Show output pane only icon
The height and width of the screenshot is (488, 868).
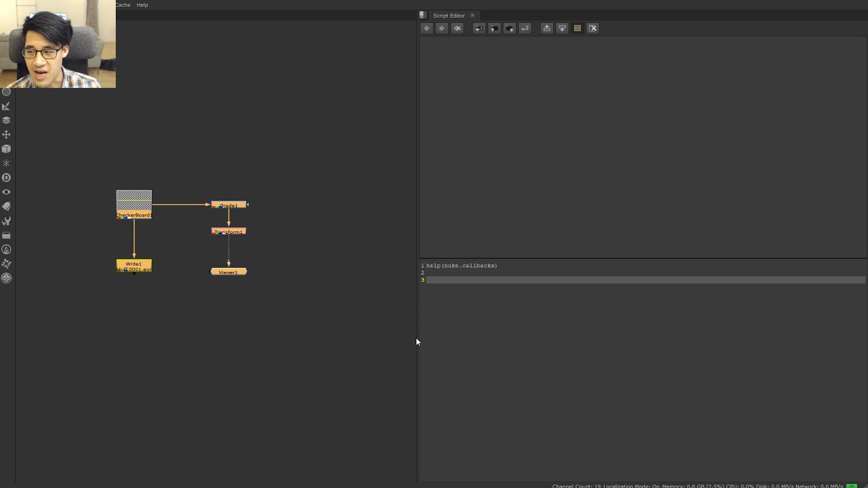[562, 28]
